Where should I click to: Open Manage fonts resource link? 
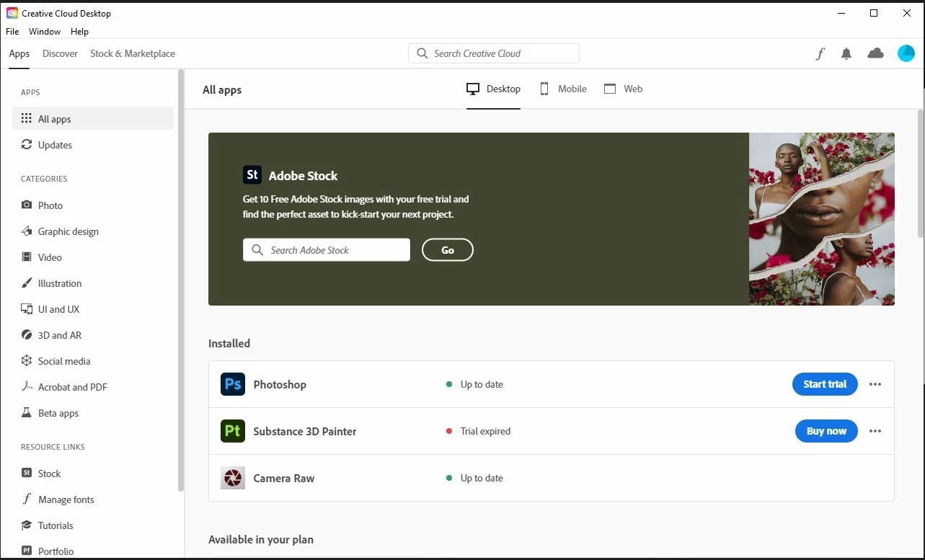coord(93,499)
